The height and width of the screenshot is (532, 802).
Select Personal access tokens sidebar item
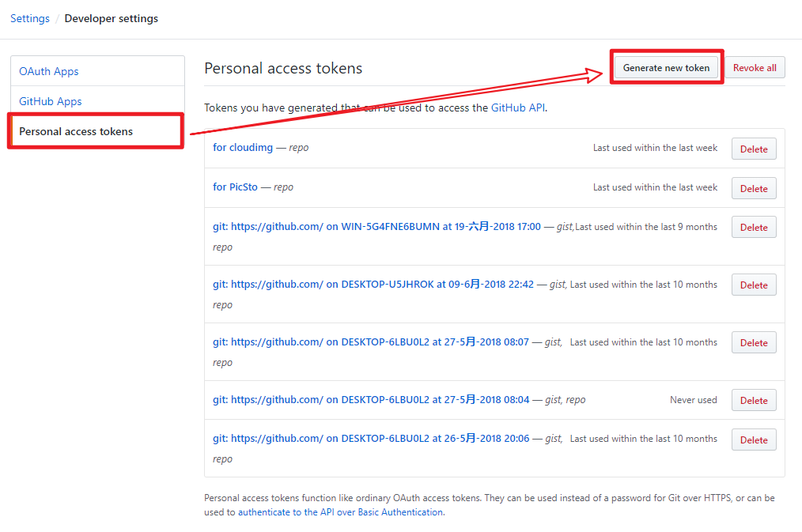96,131
